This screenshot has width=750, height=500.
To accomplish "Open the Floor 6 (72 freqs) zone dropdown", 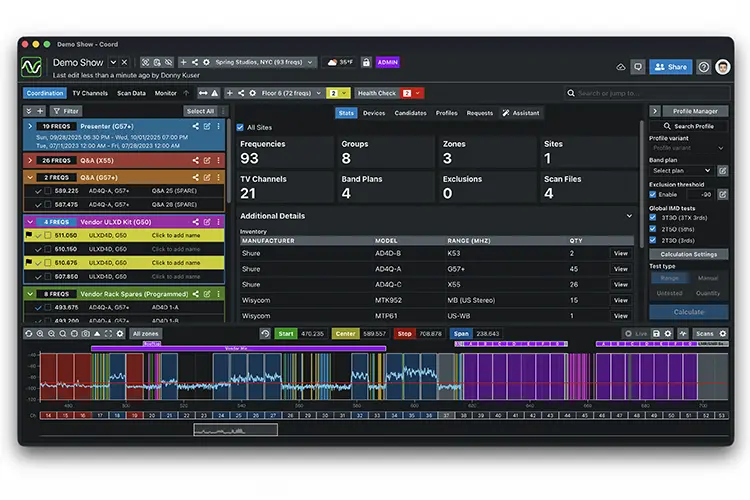I will [291, 93].
